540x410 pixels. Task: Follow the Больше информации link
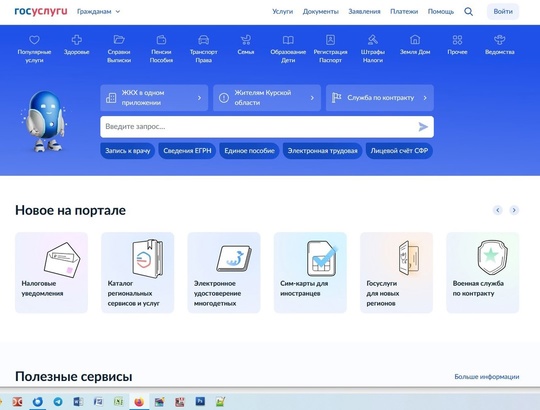[x=487, y=377]
